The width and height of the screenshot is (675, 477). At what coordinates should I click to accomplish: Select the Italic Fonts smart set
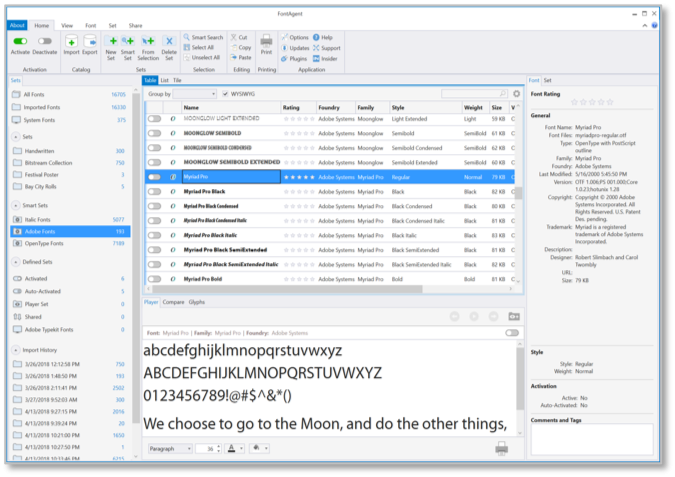click(70, 220)
